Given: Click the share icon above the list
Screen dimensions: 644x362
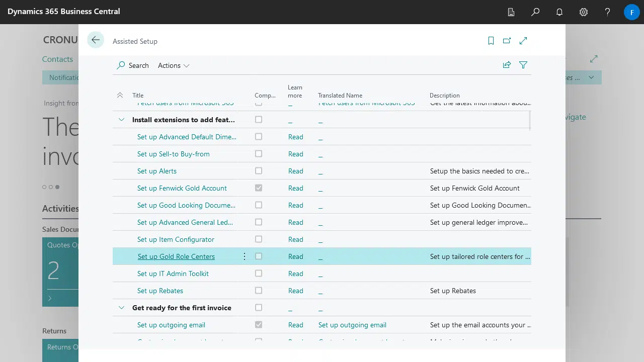Looking at the screenshot, I should pos(507,65).
